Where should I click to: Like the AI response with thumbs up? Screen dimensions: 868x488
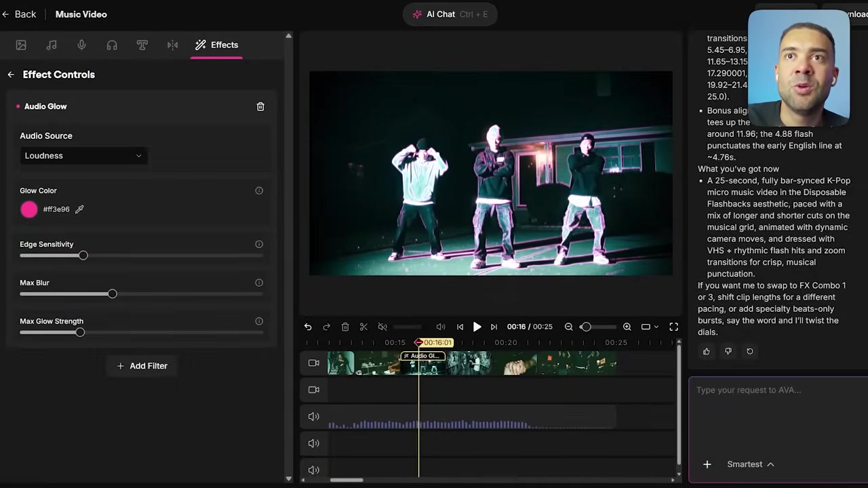pyautogui.click(x=707, y=351)
